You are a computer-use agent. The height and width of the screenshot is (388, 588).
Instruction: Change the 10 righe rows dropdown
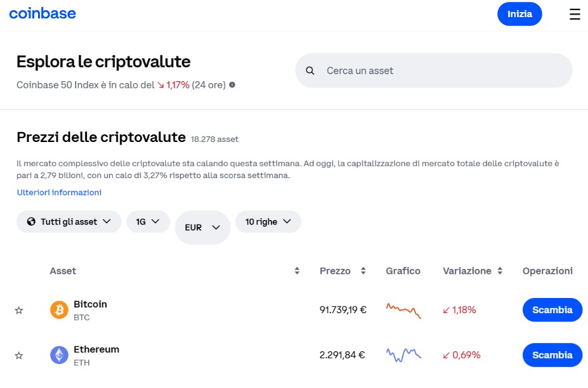pyautogui.click(x=268, y=222)
